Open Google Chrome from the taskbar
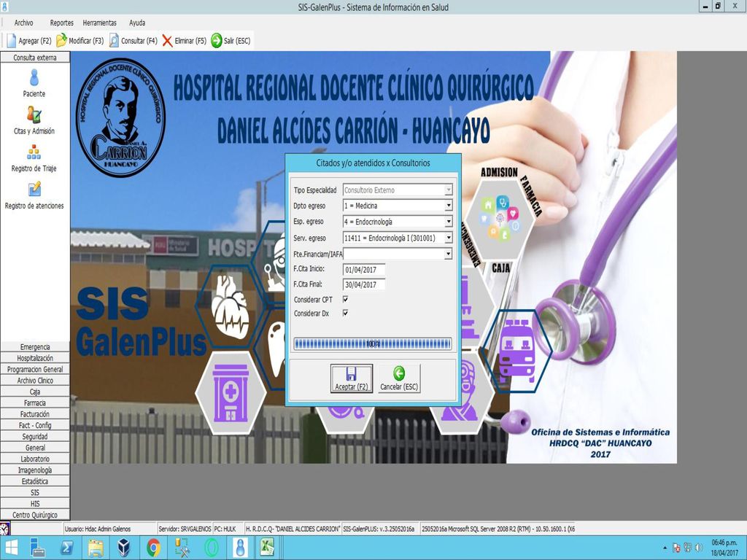 (153, 548)
